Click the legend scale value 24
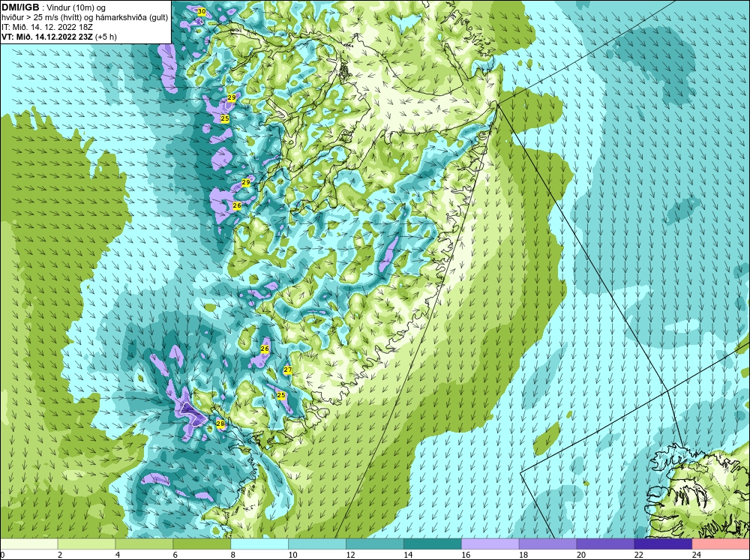The height and width of the screenshot is (560, 750). [x=697, y=555]
